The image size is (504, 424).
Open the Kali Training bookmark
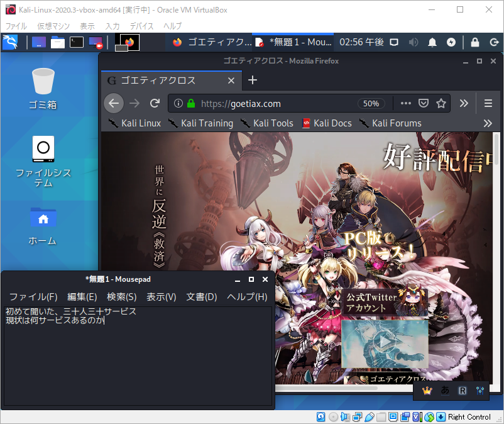click(x=201, y=123)
